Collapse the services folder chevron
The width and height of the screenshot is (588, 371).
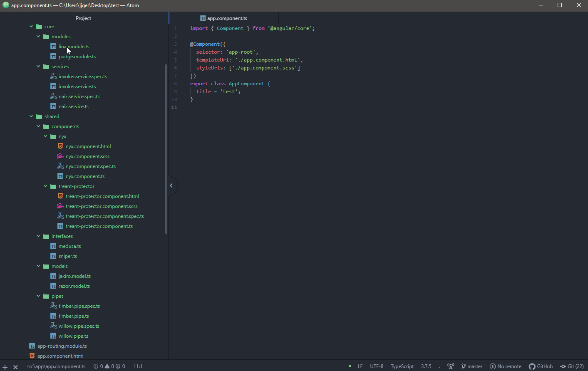[38, 67]
